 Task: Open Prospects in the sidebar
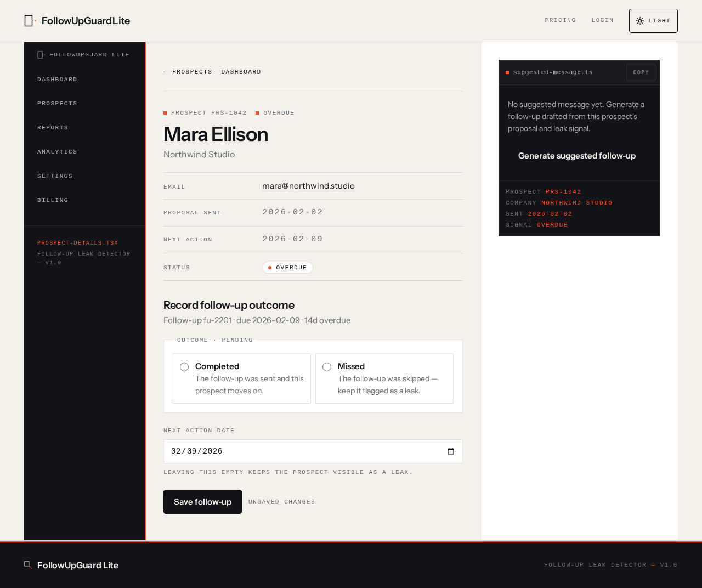pos(58,104)
